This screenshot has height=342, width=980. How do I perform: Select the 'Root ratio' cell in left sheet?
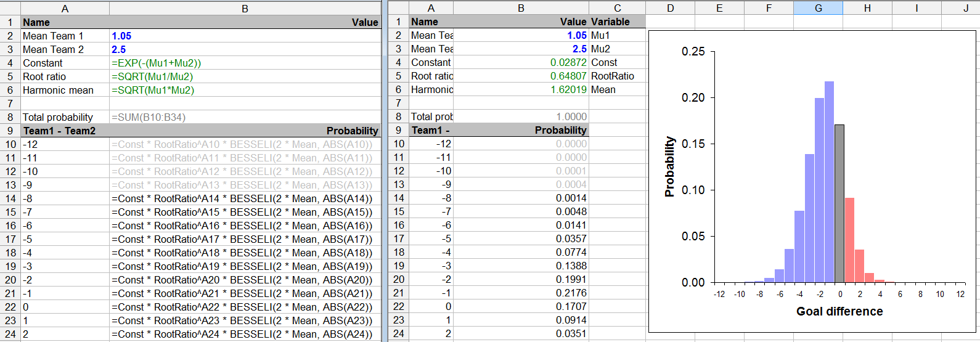click(65, 76)
